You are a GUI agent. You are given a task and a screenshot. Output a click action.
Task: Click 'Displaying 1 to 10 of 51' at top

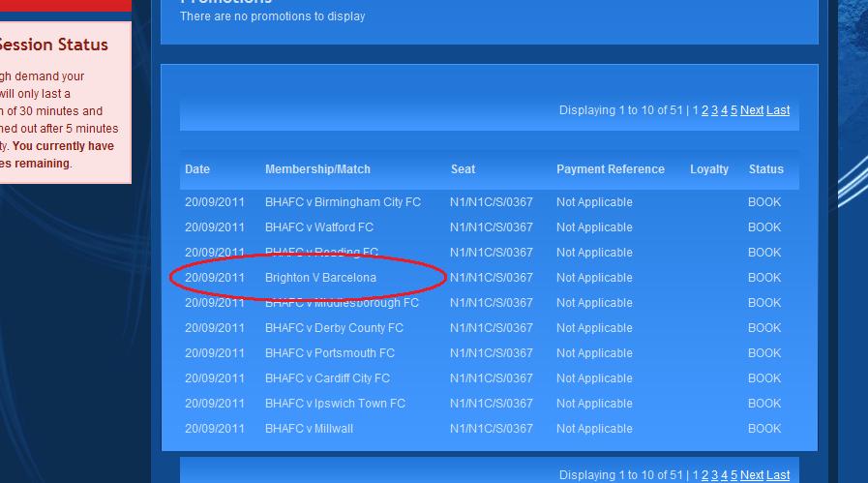(620, 110)
